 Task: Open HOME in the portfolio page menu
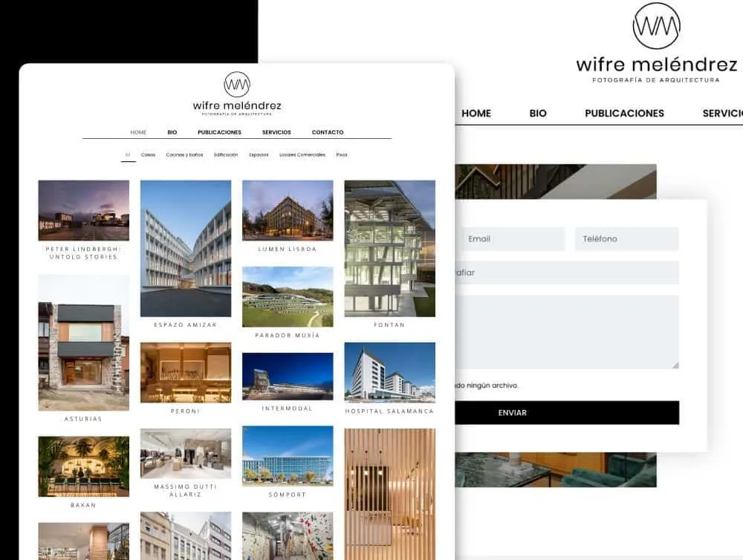click(x=138, y=132)
